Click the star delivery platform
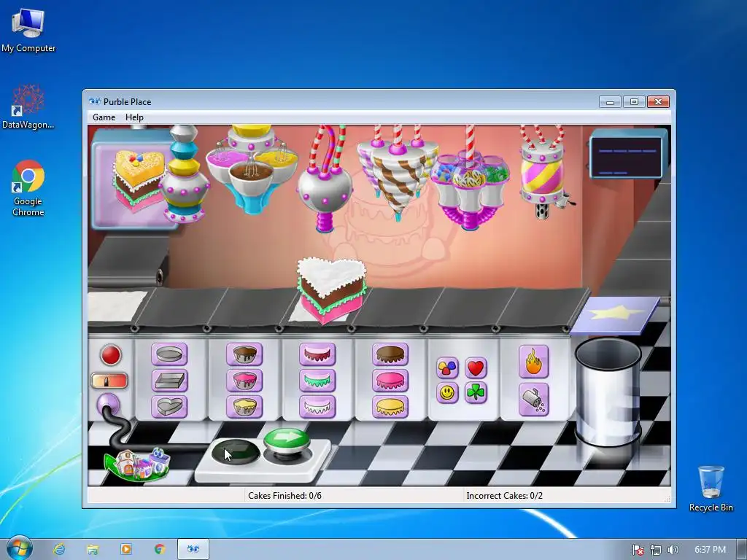747x560 pixels. click(616, 315)
